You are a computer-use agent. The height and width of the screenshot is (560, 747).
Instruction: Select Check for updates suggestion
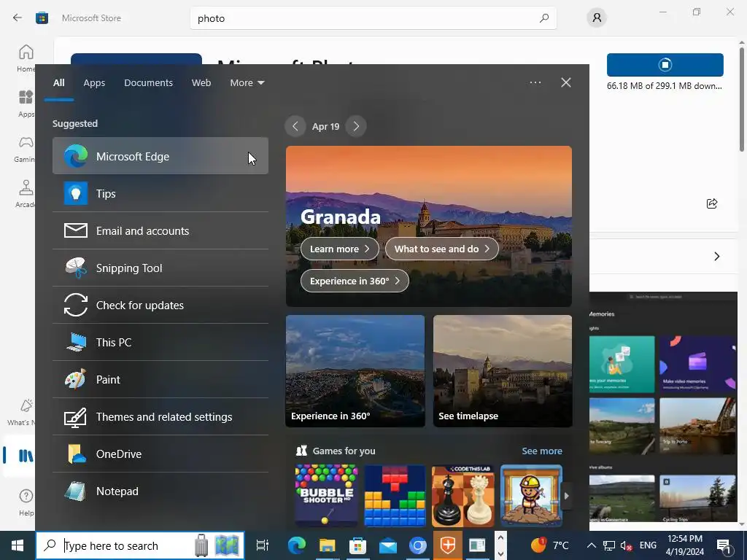click(160, 305)
